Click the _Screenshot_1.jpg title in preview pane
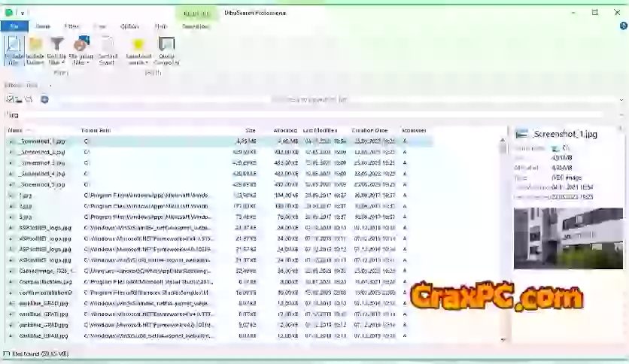Screen dimensions: 629x364 point(565,135)
